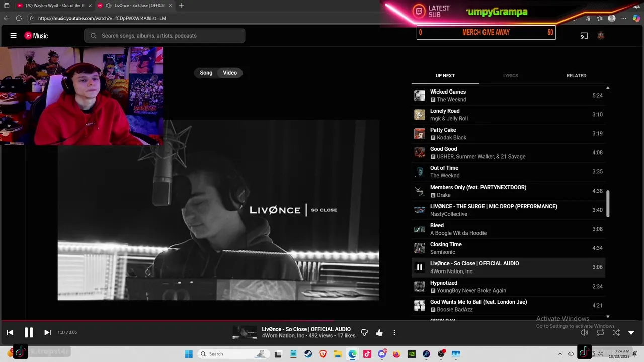Click player bar song thumbnail
Screen dimensions: 644x362
pyautogui.click(x=245, y=332)
